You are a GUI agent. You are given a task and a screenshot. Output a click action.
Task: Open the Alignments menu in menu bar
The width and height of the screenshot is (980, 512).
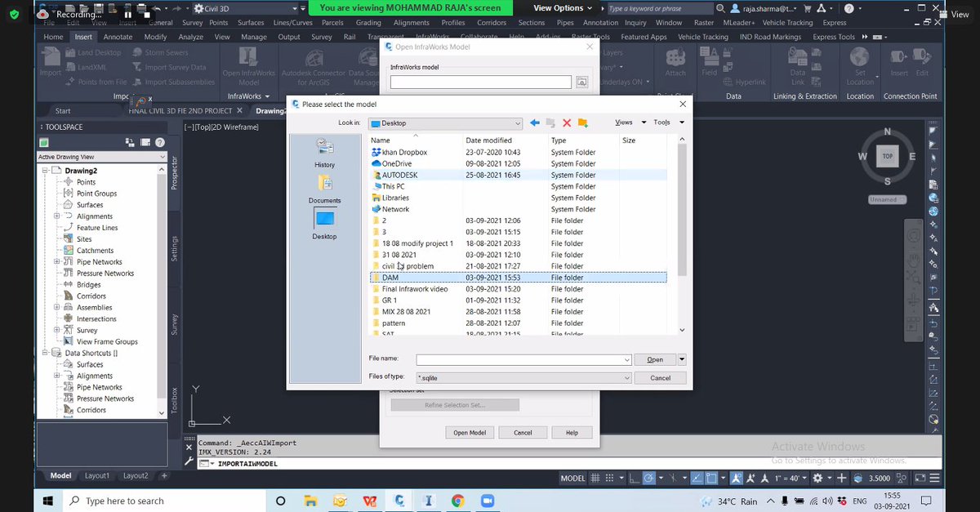click(x=411, y=23)
